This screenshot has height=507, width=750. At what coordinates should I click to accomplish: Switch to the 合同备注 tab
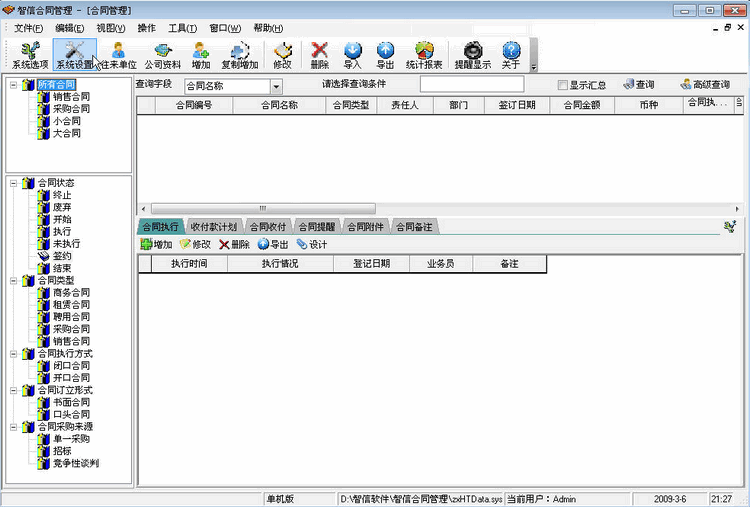[414, 227]
